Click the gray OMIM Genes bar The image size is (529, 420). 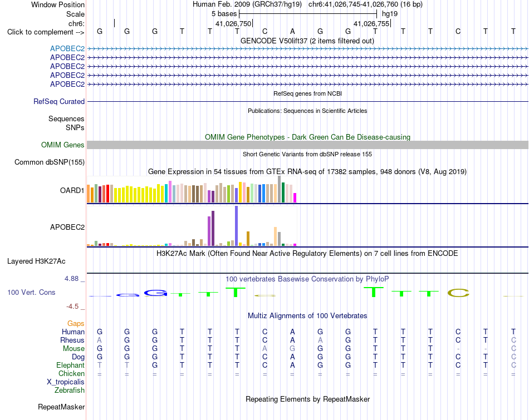pos(307,145)
